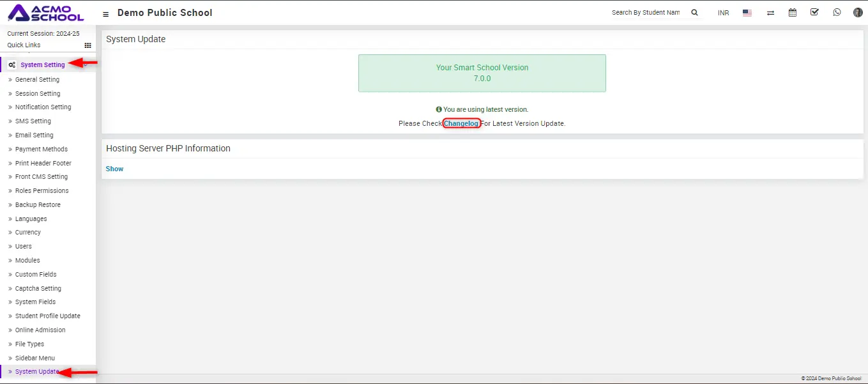Open the Quick Links grid icon
Image resolution: width=868 pixels, height=384 pixels.
point(88,45)
